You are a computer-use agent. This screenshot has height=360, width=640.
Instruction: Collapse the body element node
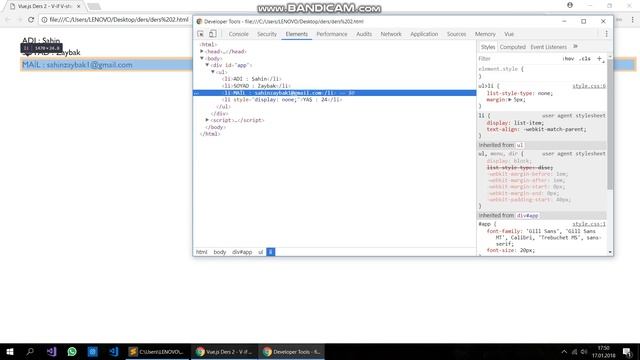click(x=202, y=58)
